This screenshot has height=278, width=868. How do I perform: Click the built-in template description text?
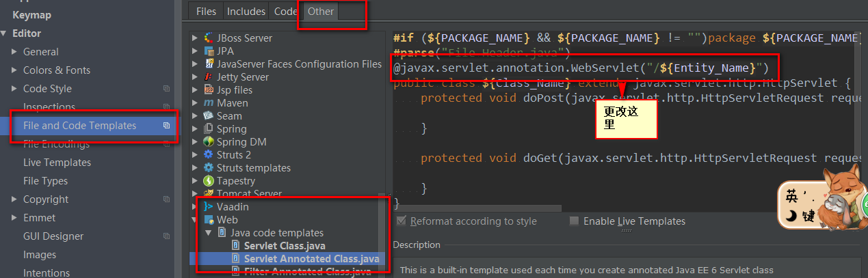coord(587,270)
